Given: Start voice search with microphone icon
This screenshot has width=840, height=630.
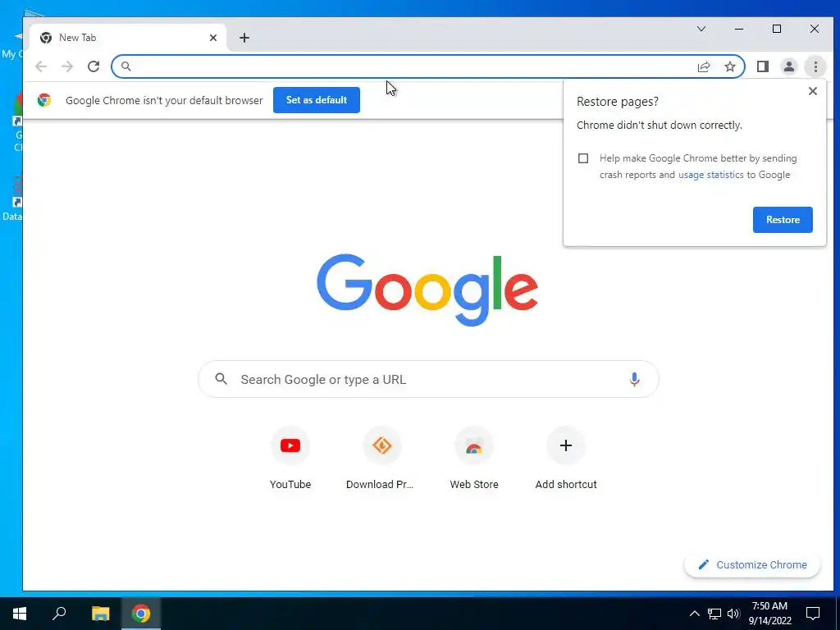Looking at the screenshot, I should click(634, 379).
